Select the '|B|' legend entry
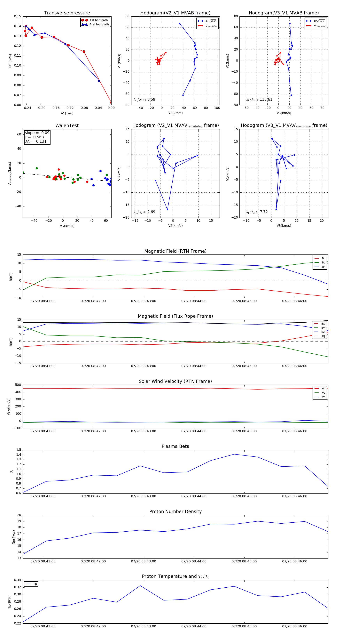The image size is (351, 644). (x=320, y=336)
